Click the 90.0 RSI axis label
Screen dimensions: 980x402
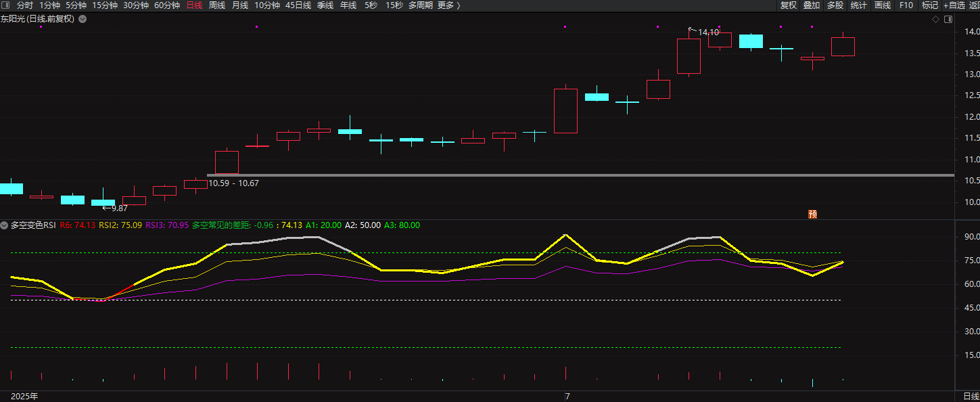(972, 237)
